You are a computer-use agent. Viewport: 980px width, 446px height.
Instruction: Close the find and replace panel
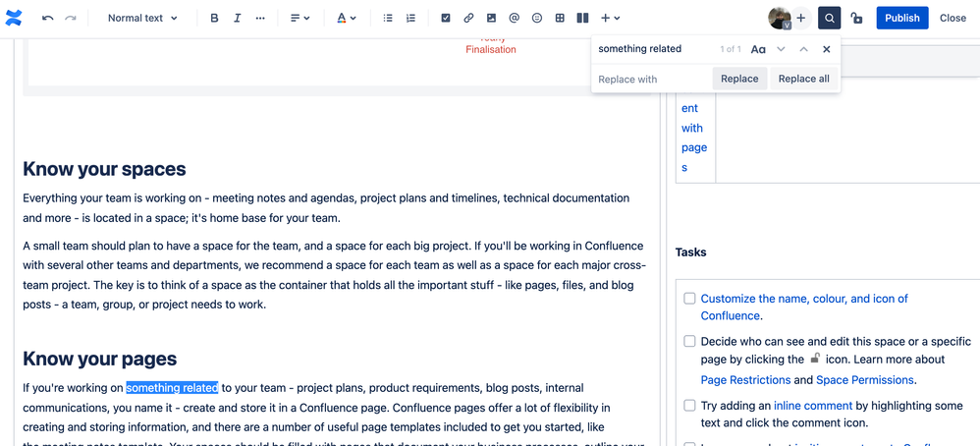826,49
